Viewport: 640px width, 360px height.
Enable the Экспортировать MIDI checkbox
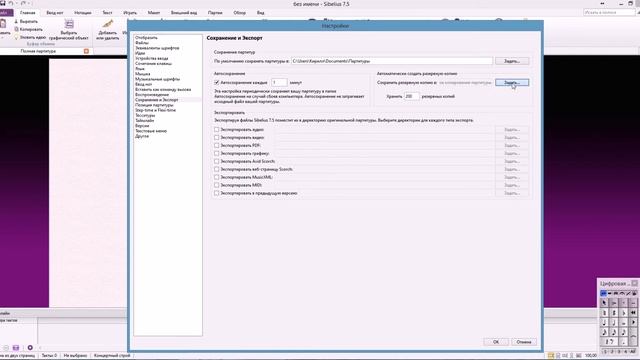click(217, 185)
